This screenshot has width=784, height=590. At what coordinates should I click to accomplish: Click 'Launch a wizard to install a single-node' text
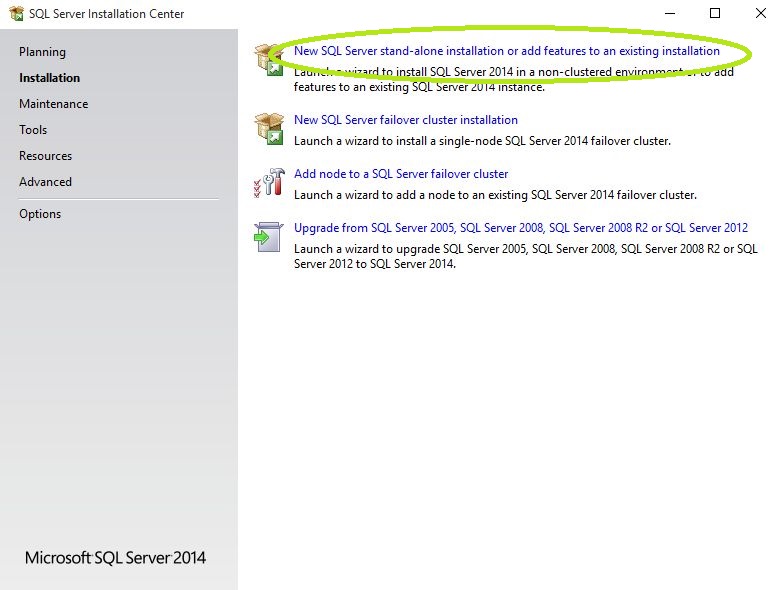tap(482, 141)
